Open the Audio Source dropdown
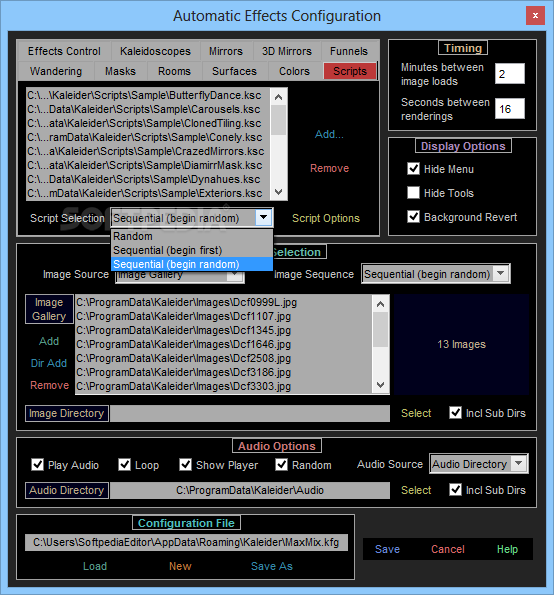This screenshot has height=595, width=554. coord(519,463)
